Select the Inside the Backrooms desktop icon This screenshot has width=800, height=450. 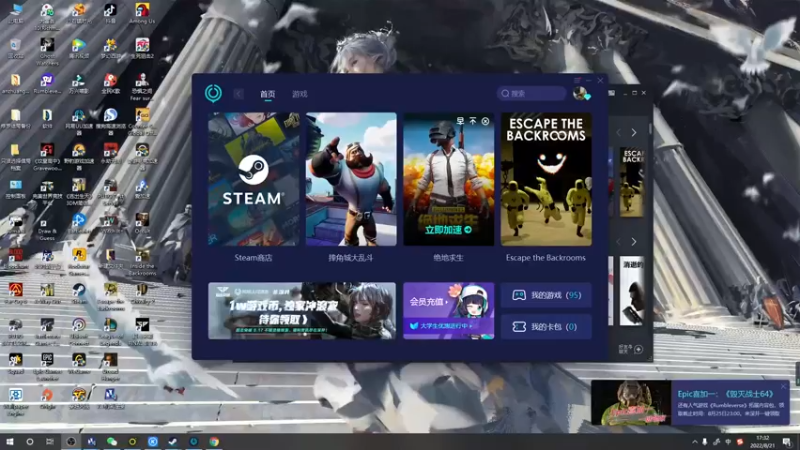(x=142, y=261)
